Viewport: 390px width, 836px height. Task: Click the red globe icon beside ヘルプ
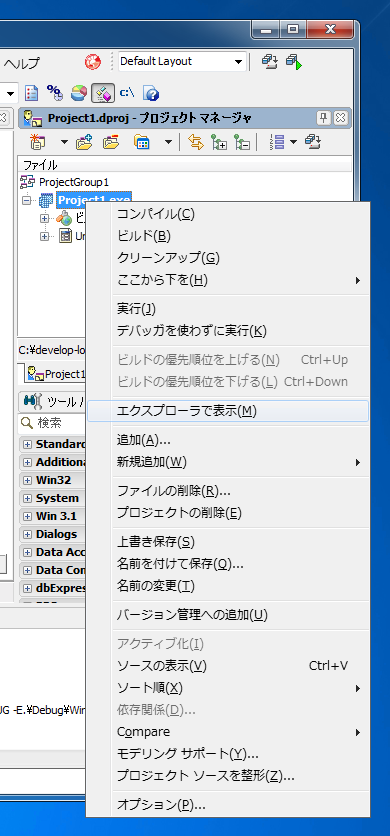[92, 62]
